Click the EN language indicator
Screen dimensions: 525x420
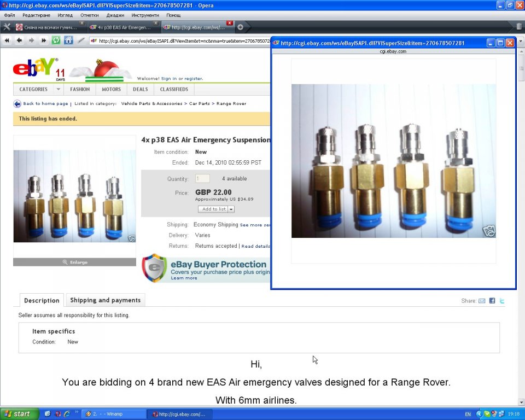pos(468,415)
